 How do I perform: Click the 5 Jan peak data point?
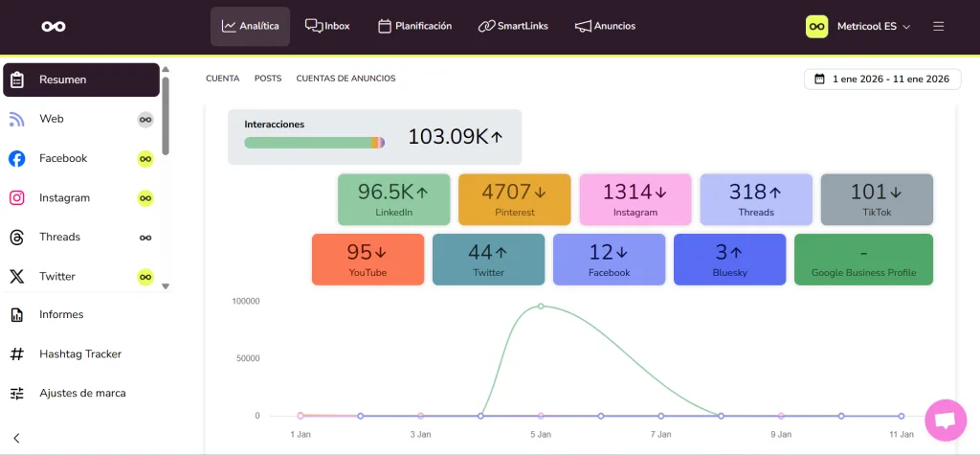coord(541,307)
